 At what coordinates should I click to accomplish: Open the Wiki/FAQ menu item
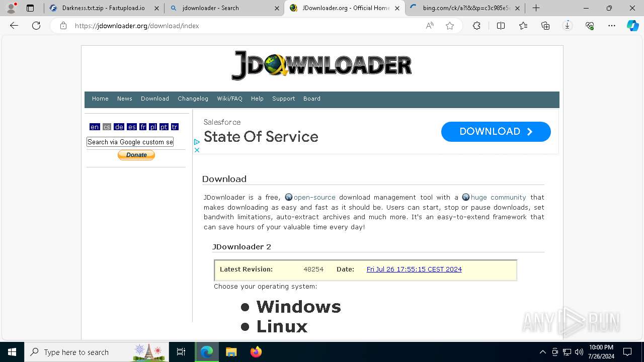click(x=229, y=99)
